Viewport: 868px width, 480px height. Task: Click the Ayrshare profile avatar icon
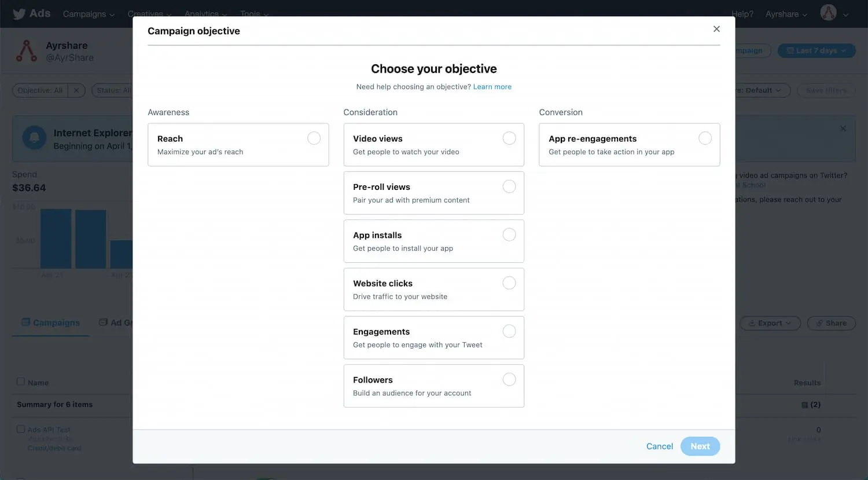point(828,13)
